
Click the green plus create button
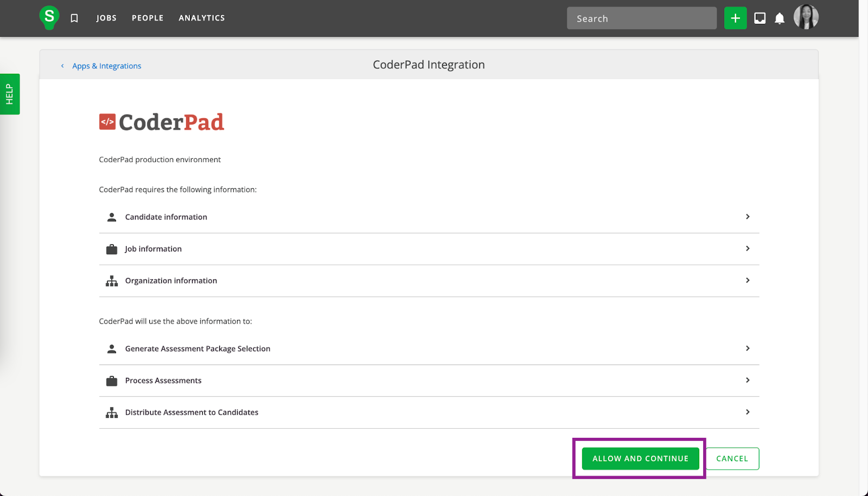pos(735,18)
